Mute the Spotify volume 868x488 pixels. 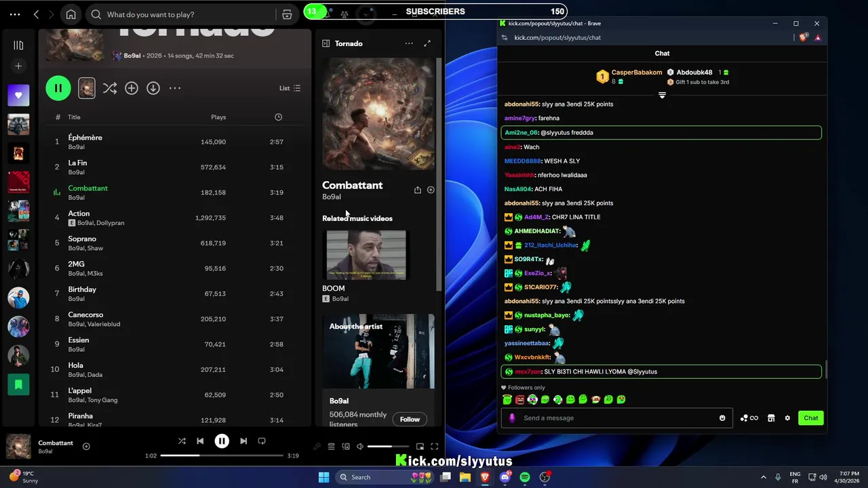(361, 447)
